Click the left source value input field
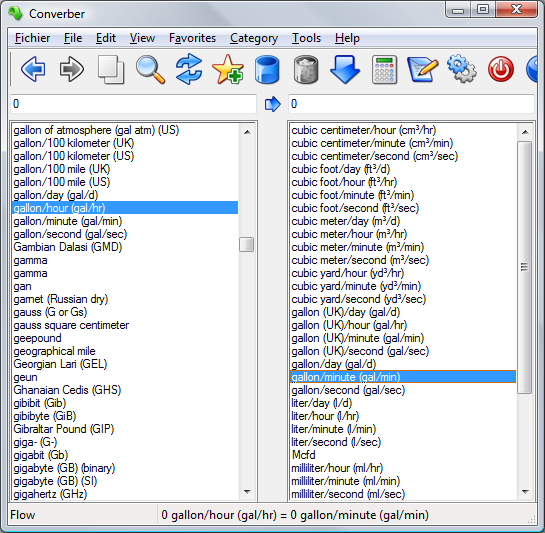Viewport: 545px width, 533px height. click(x=133, y=104)
